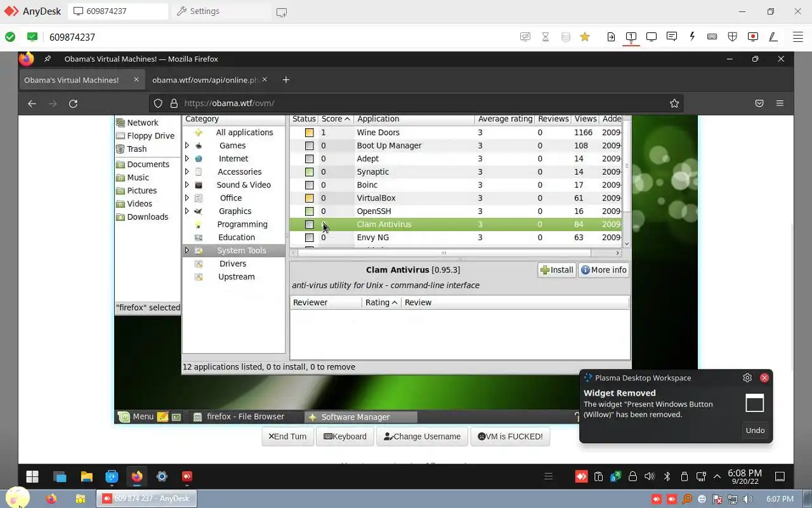Click the Change Username button
The width and height of the screenshot is (812, 508).
pyautogui.click(x=422, y=436)
